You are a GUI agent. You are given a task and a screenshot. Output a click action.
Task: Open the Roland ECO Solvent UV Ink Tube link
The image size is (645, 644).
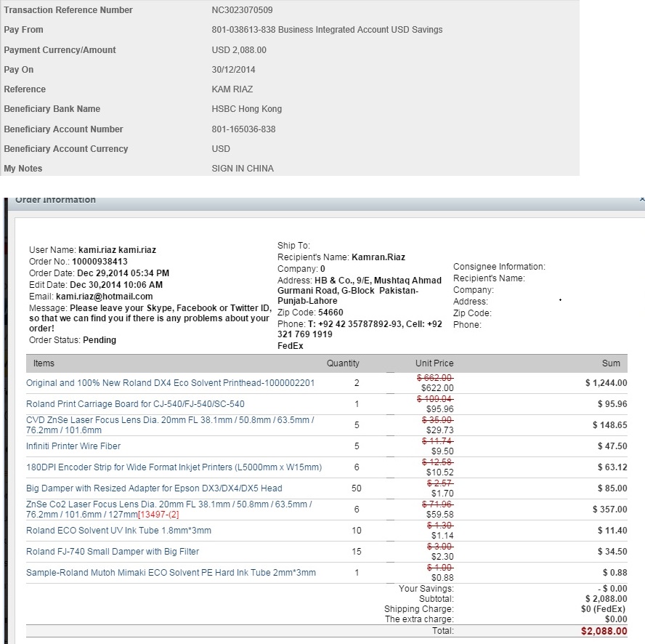click(118, 531)
